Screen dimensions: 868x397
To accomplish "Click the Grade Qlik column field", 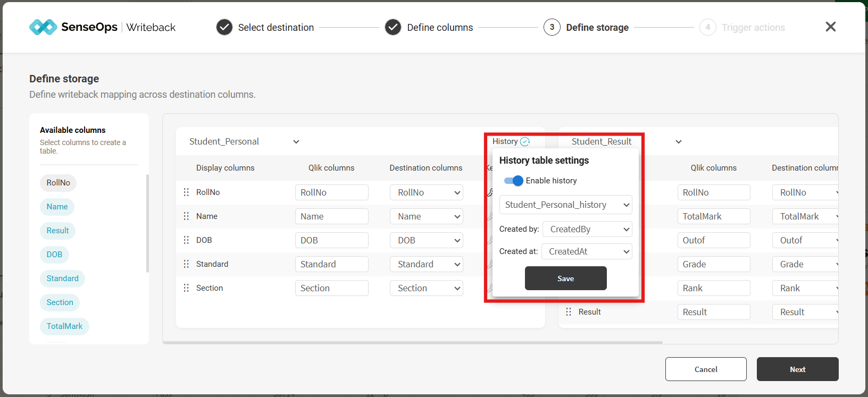I will coord(714,264).
